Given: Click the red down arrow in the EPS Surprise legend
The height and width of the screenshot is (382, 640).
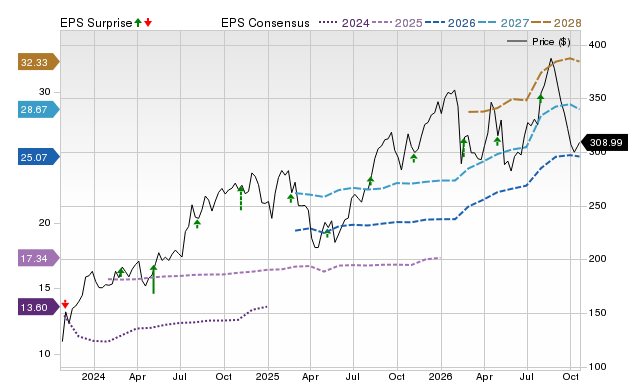Looking at the screenshot, I should click(x=148, y=22).
